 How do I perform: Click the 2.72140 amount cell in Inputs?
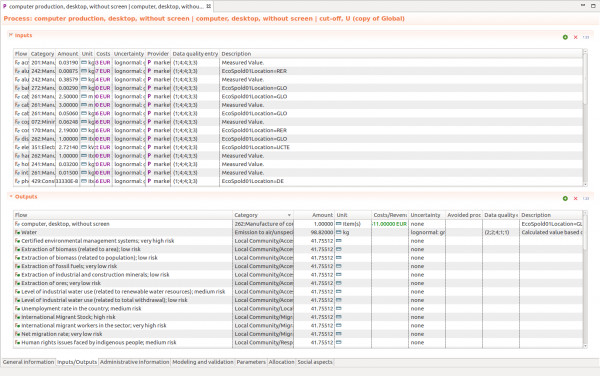68,147
